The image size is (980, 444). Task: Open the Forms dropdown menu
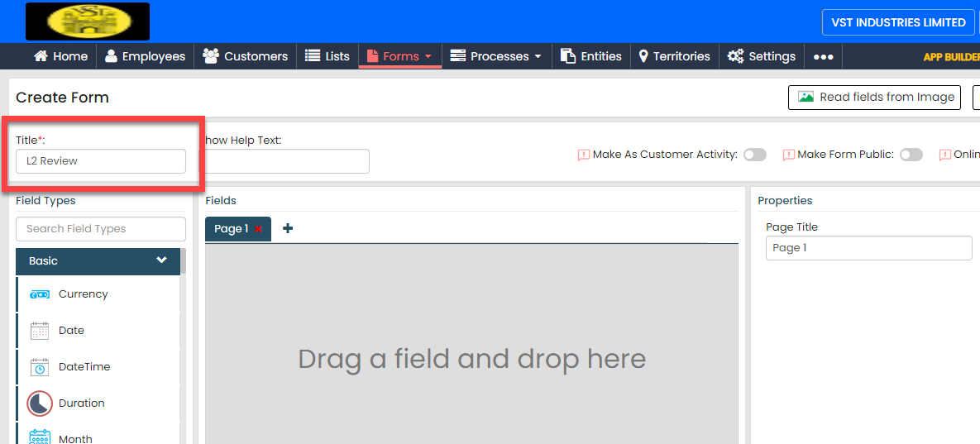click(x=400, y=57)
